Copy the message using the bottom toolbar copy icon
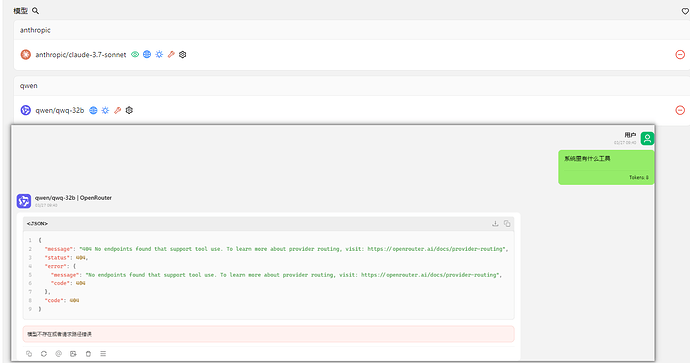 29,354
